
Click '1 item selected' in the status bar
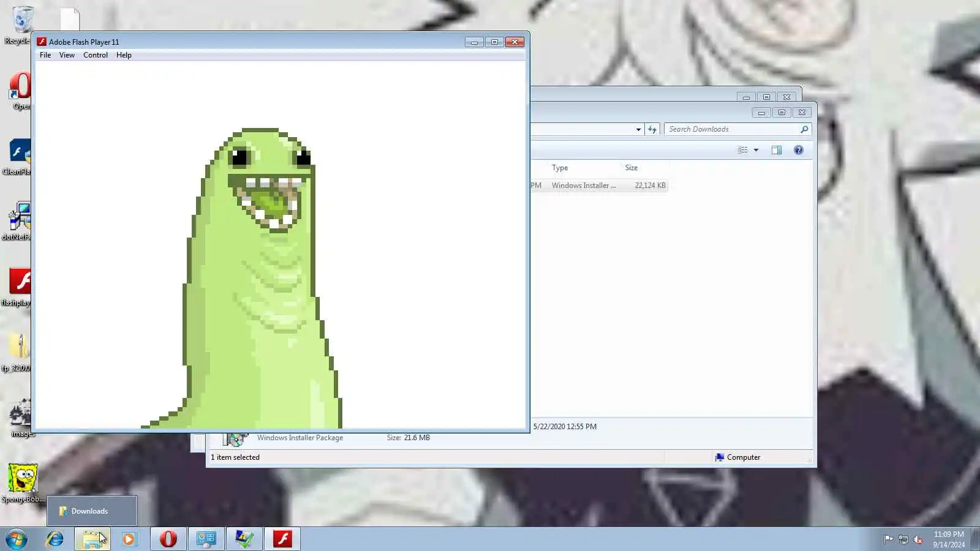point(235,457)
